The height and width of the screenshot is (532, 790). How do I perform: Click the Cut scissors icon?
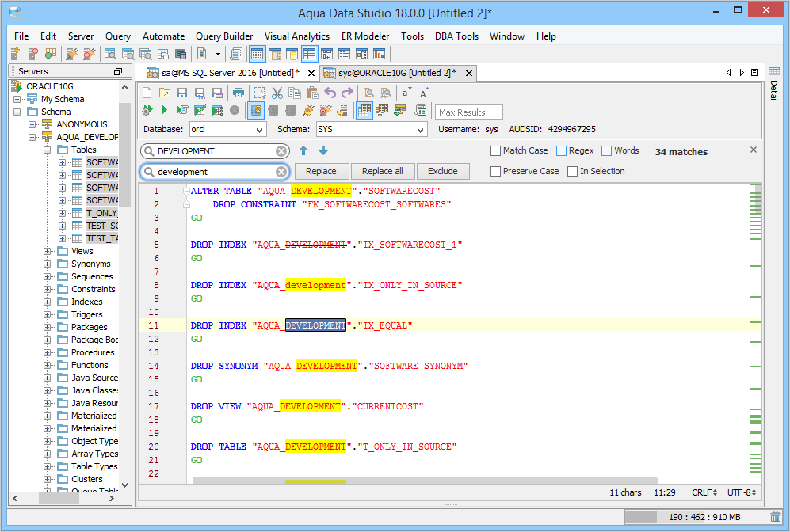pyautogui.click(x=277, y=93)
